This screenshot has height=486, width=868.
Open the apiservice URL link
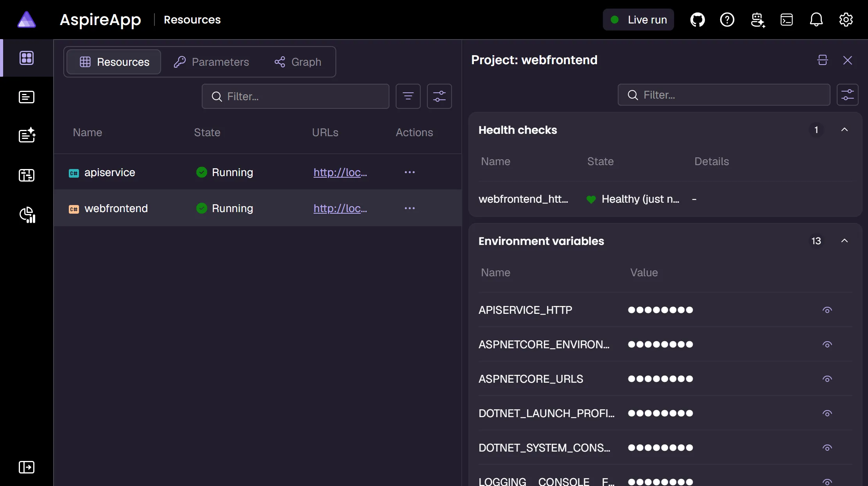click(340, 172)
